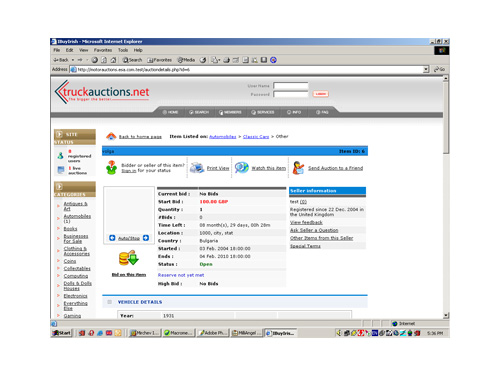The width and height of the screenshot is (500, 375).
Task: Open the Antiques & Art category
Action: (x=75, y=206)
